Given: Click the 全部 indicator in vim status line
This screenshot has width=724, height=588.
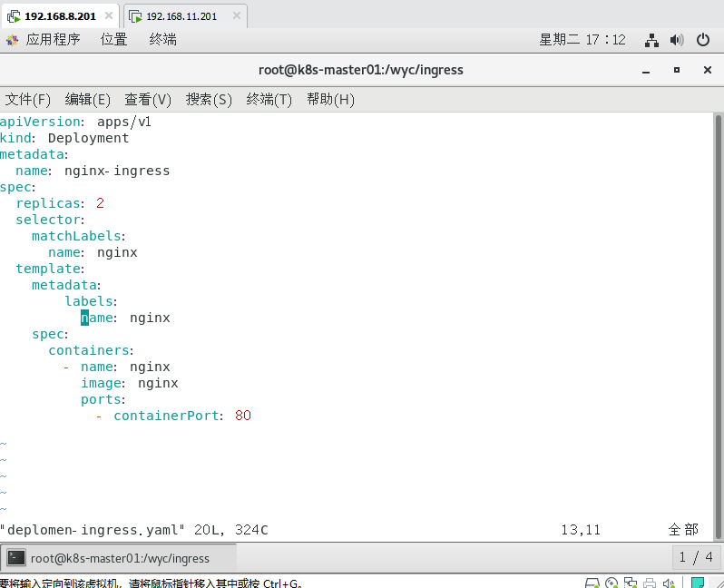Looking at the screenshot, I should [x=683, y=530].
